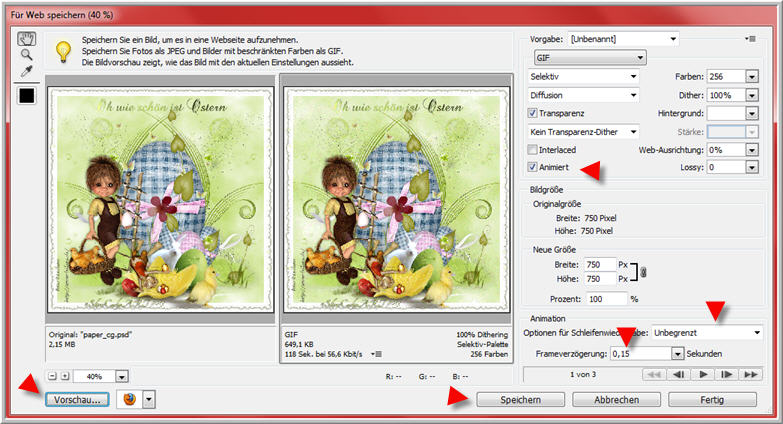Click the Fertig button
The width and height of the screenshot is (783, 424).
[712, 400]
